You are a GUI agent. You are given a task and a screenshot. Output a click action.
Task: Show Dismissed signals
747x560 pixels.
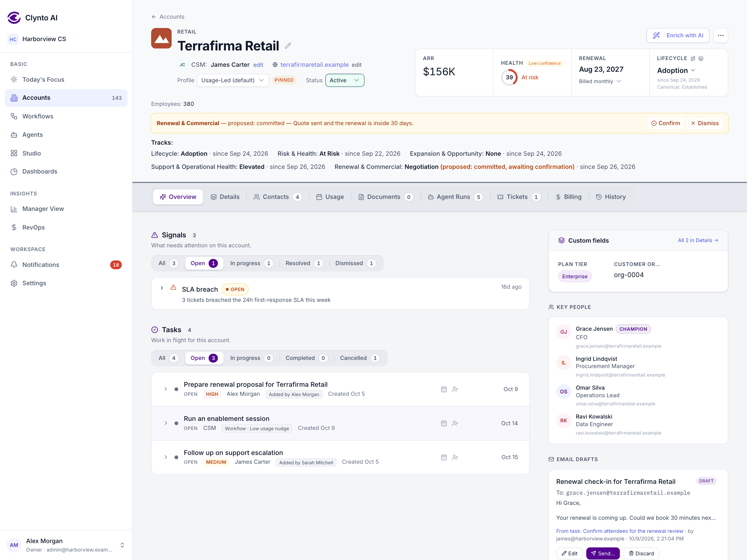pos(356,263)
